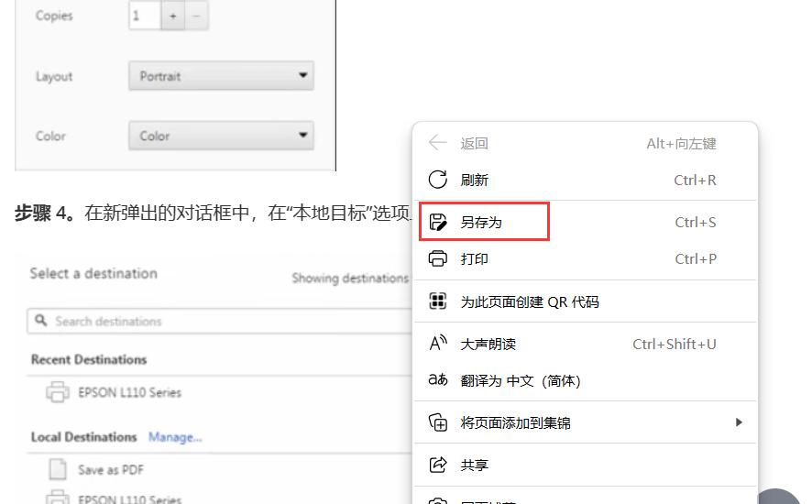
Task: Click the Showing destinations text
Action: click(x=350, y=279)
